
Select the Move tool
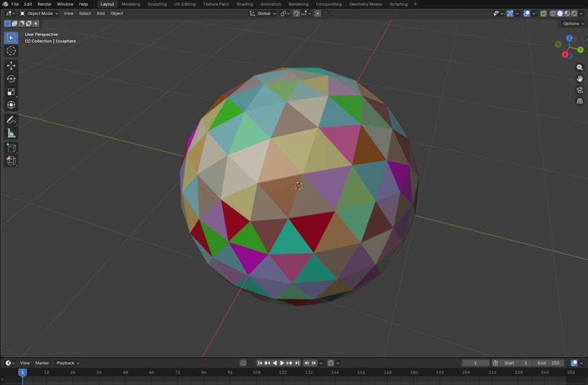click(11, 65)
